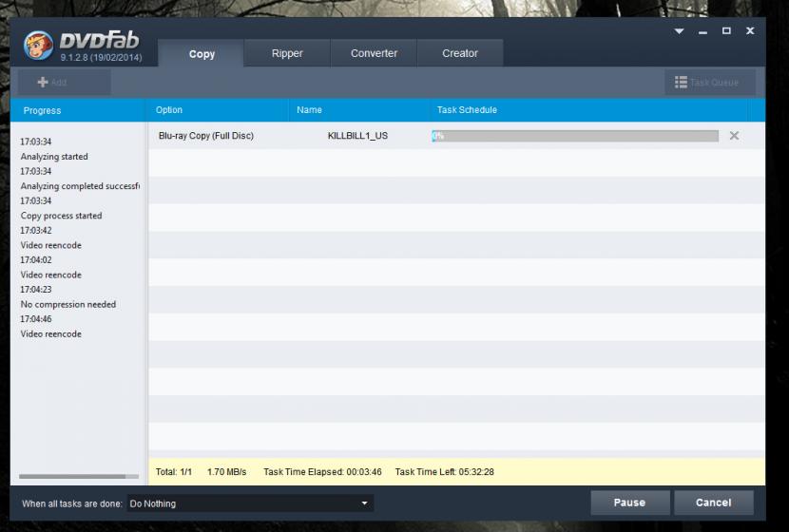Click the version text 9.1.2.8 (19/02/2014)
This screenshot has width=789, height=532.
tap(101, 58)
